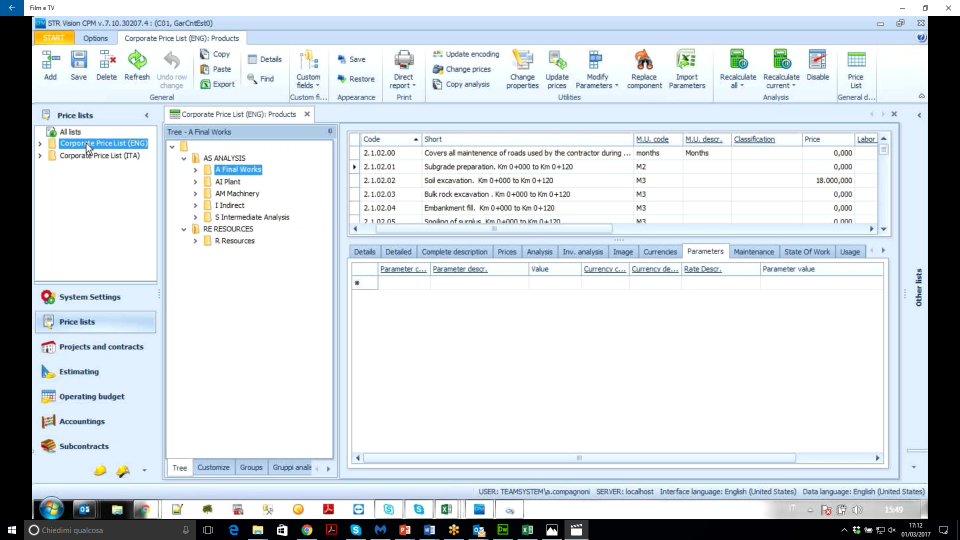
Task: Click the Add icon in the ribbon
Action: 50,66
